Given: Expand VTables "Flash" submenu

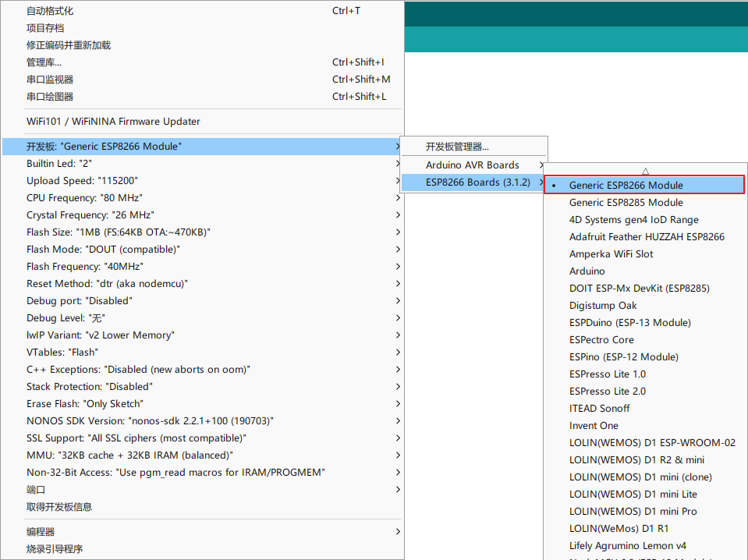Looking at the screenshot, I should 203,353.
